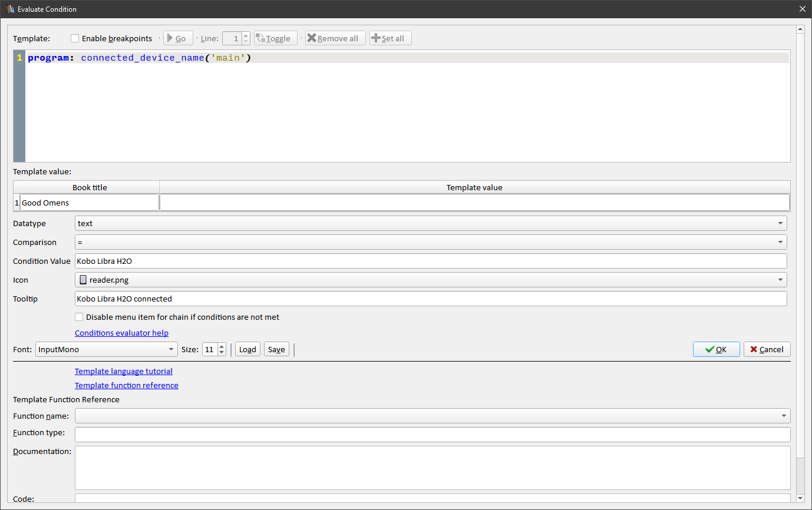Open the Icon dropdown
This screenshot has width=812, height=510.
[431, 280]
